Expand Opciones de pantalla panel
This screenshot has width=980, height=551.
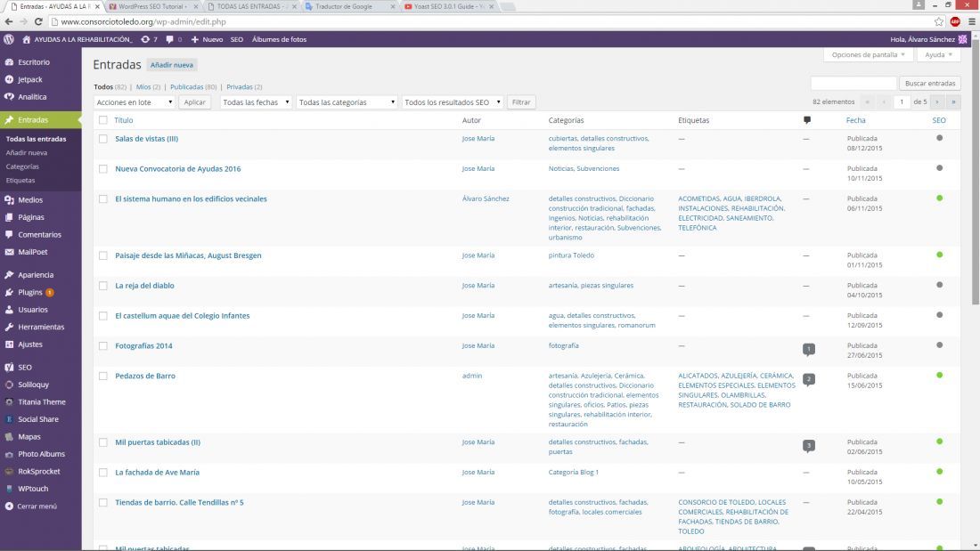pos(868,55)
